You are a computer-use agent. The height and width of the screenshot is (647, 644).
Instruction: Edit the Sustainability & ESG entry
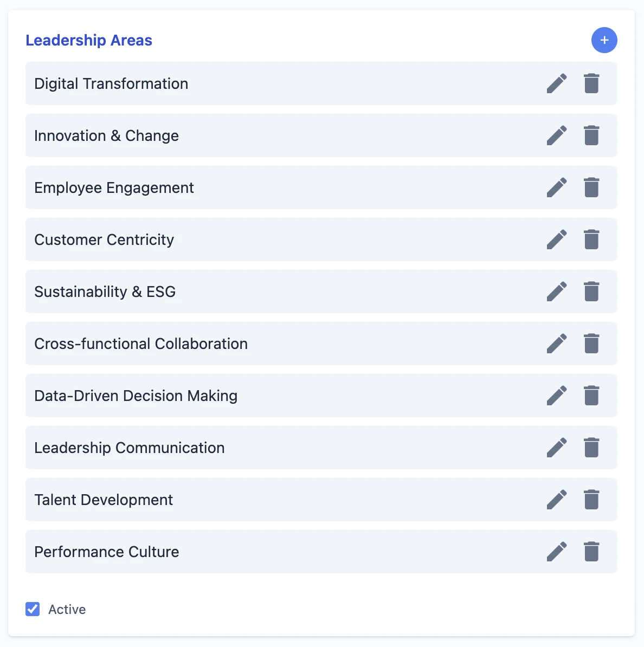[557, 292]
